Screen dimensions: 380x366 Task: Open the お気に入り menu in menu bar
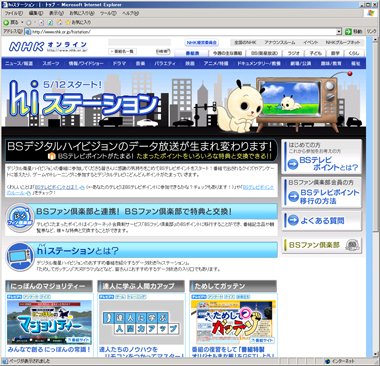click(x=82, y=13)
